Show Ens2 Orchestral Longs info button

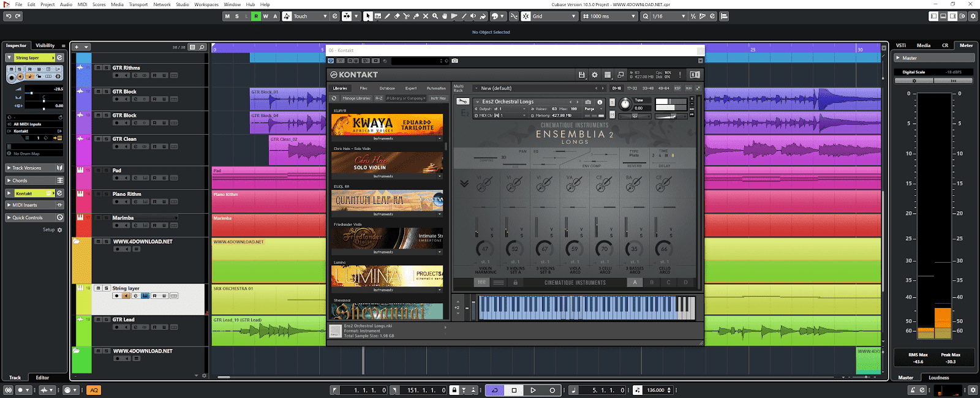(600, 102)
